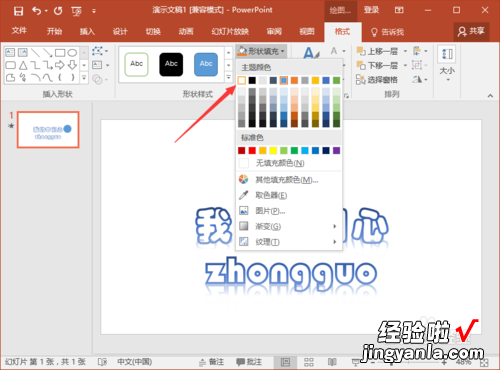Open Texture (纹理) submenu
The width and height of the screenshot is (500, 370).
(x=289, y=242)
